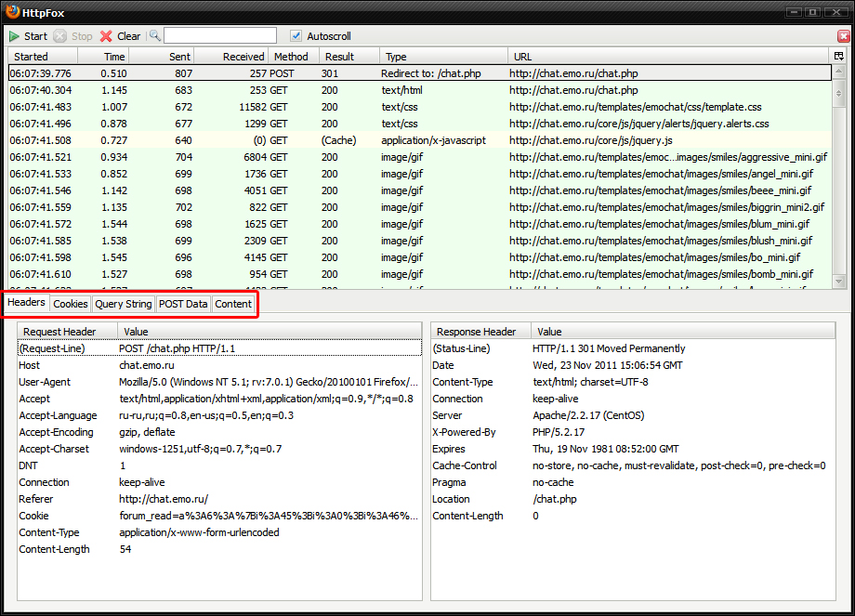This screenshot has width=855, height=616.
Task: Select the Cookie request header row
Action: click(219, 516)
